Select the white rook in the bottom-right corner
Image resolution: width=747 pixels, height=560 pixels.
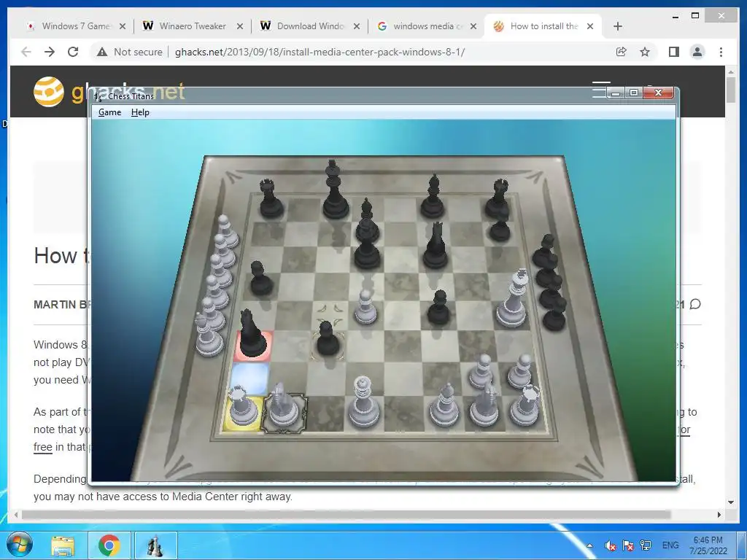[x=525, y=406]
